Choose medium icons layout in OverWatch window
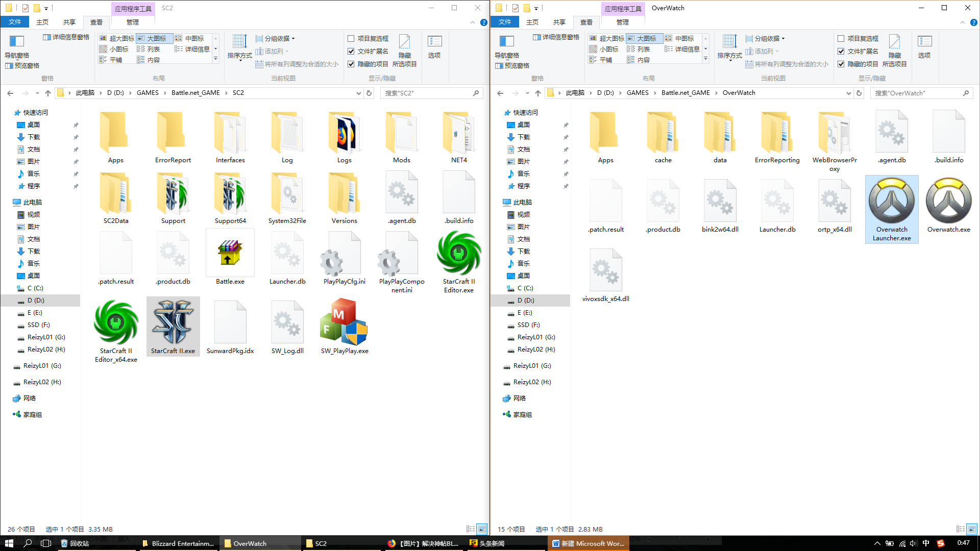The width and height of the screenshot is (980, 551). 679,38
